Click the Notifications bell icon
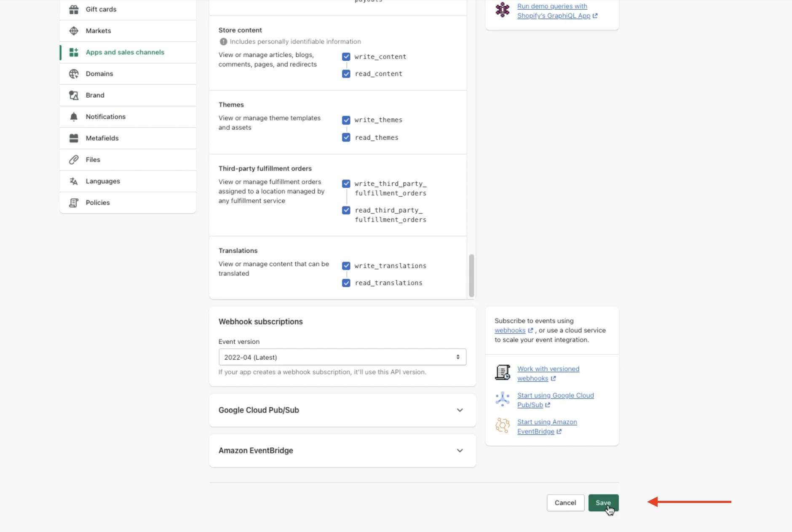792x532 pixels. tap(74, 116)
